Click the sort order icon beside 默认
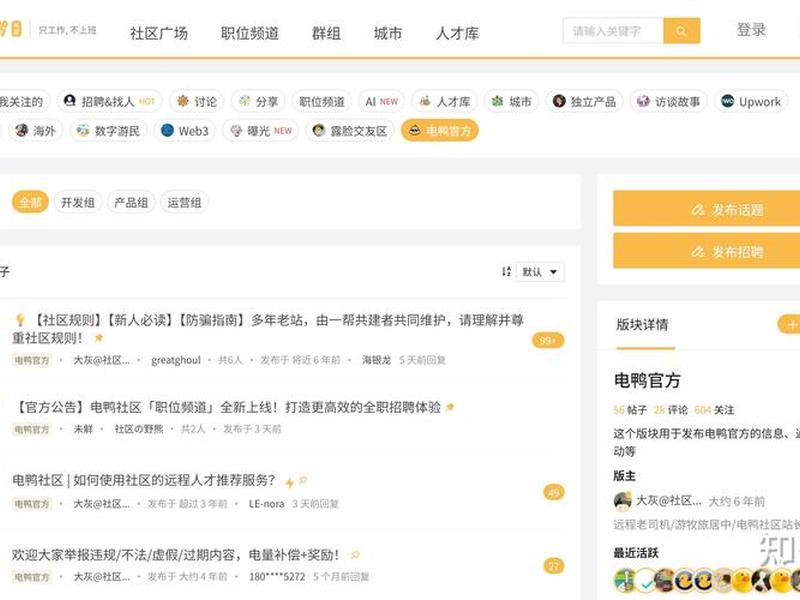Screen dimensions: 800x600 (x=506, y=271)
